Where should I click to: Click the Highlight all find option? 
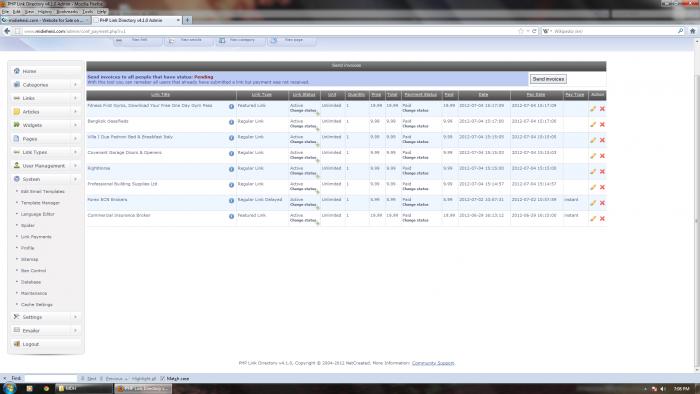(144, 378)
